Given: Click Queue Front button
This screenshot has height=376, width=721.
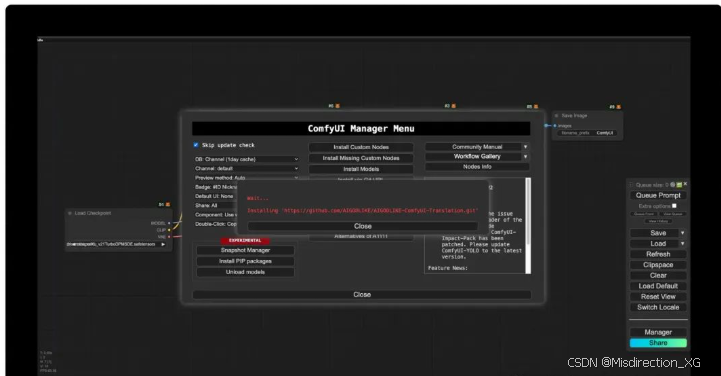Looking at the screenshot, I should coord(644,214).
